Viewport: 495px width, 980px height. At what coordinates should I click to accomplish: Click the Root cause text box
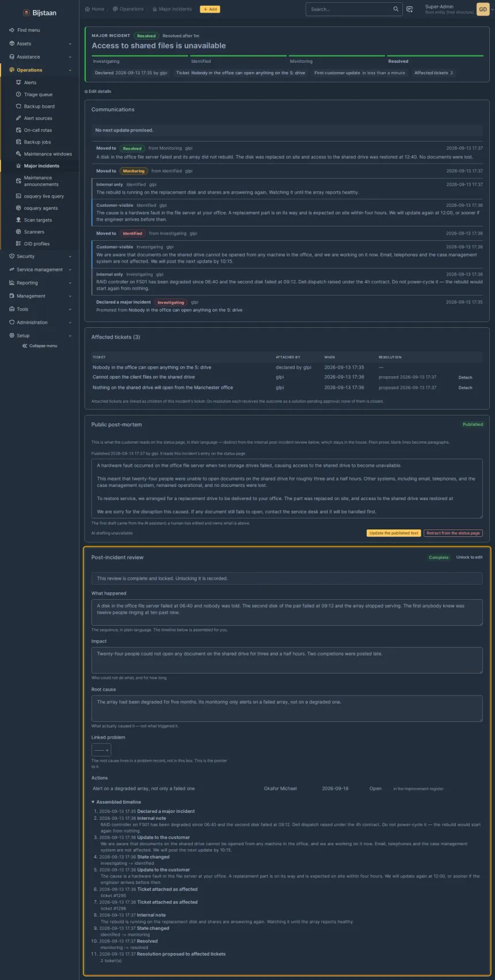click(x=287, y=709)
